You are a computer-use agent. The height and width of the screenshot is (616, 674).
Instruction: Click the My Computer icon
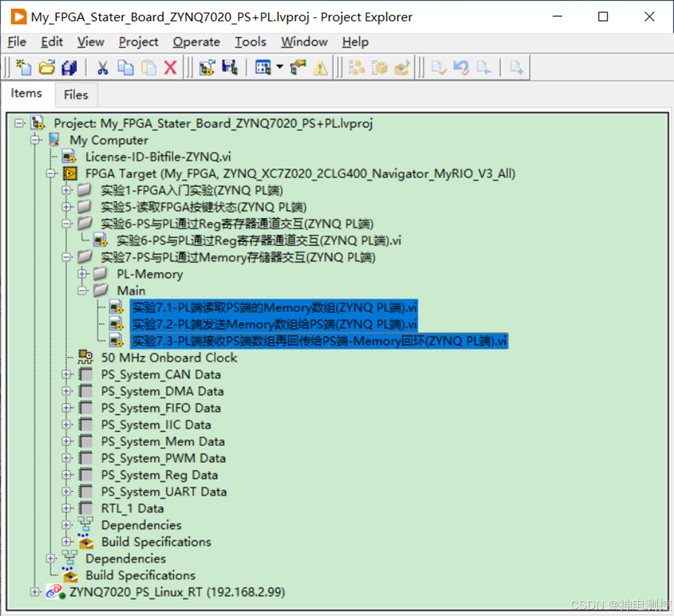(x=54, y=140)
